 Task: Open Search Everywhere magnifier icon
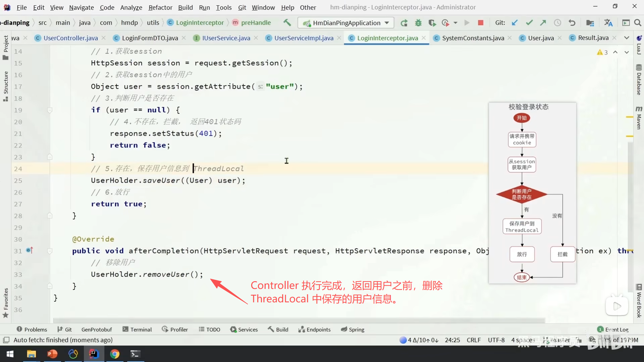click(638, 23)
